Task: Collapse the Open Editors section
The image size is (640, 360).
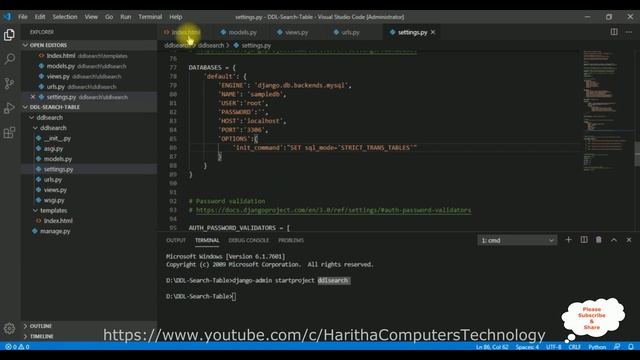Action: click(89, 45)
